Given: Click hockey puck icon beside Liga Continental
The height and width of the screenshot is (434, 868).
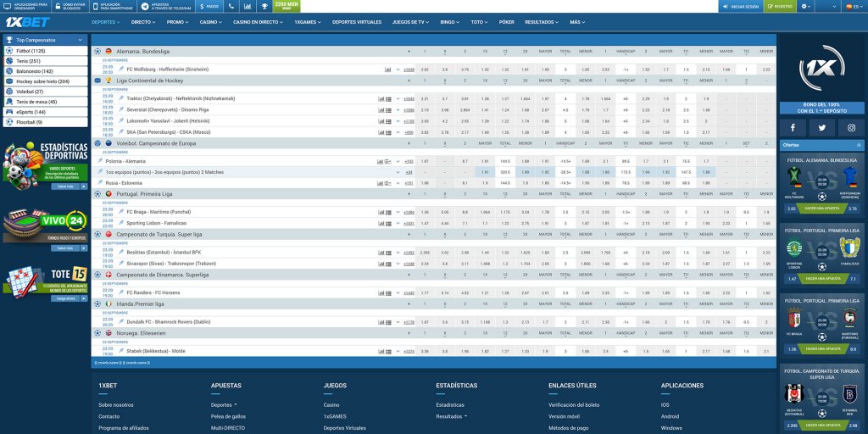Looking at the screenshot, I should (98, 81).
